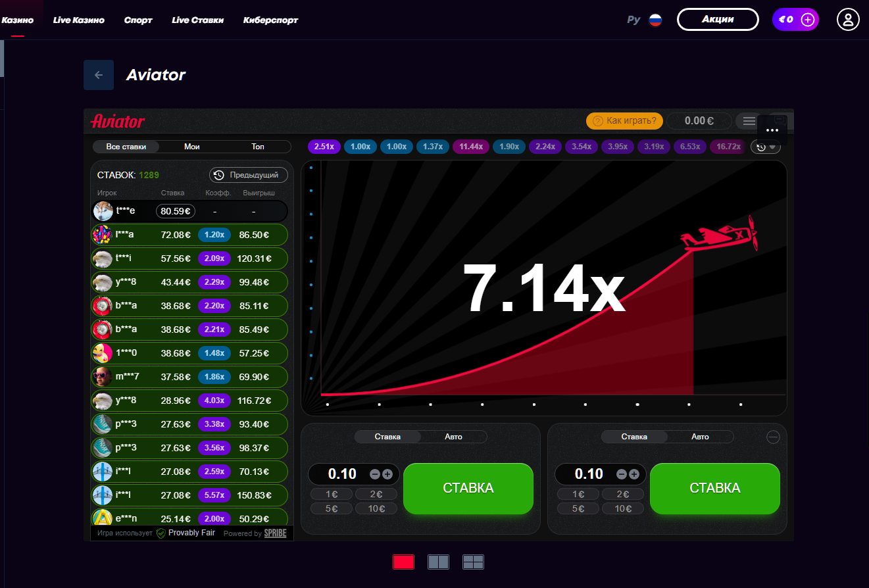Select single-screen layout icon
The height and width of the screenshot is (588, 869).
403,562
